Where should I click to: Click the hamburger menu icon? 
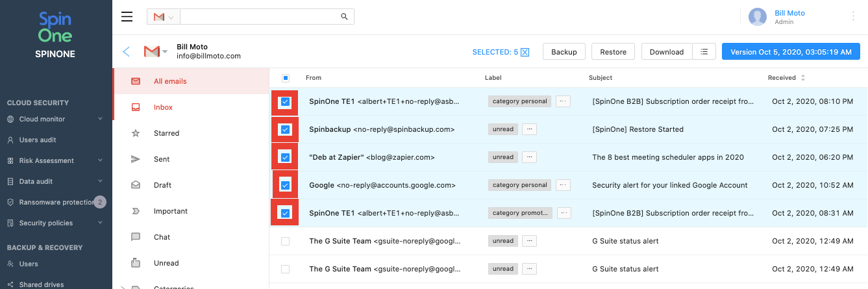(127, 17)
